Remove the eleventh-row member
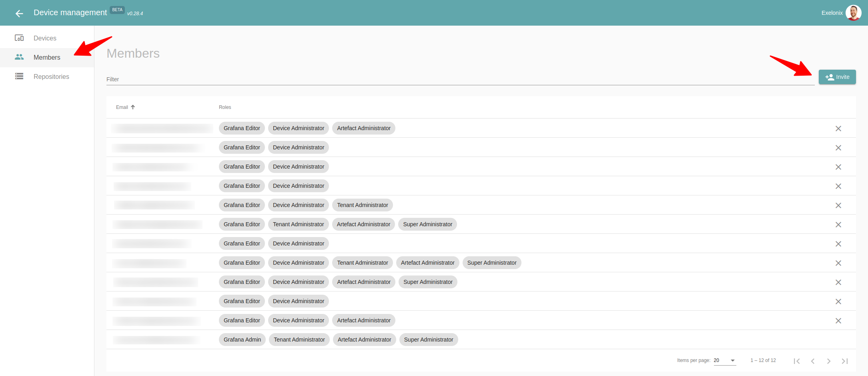Image resolution: width=868 pixels, height=376 pixels. point(838,321)
